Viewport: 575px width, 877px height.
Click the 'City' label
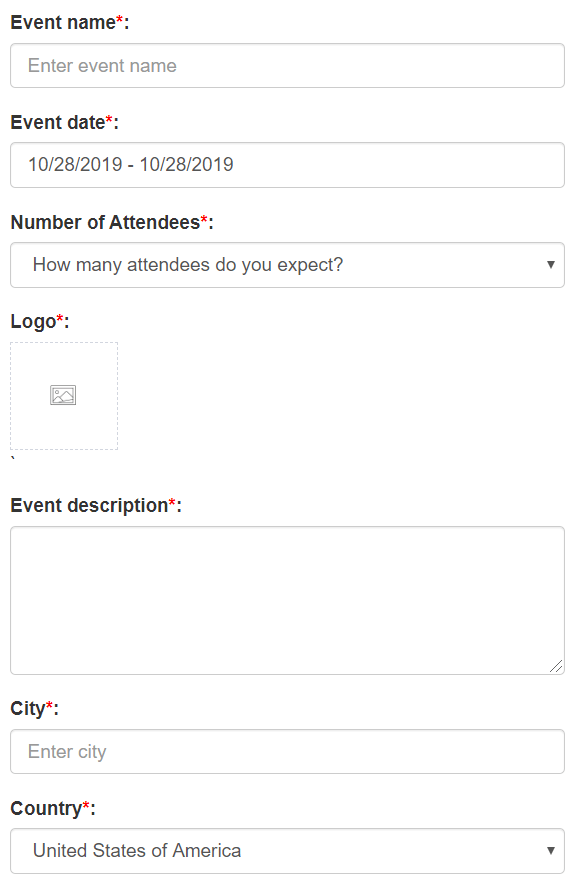[x=28, y=708]
